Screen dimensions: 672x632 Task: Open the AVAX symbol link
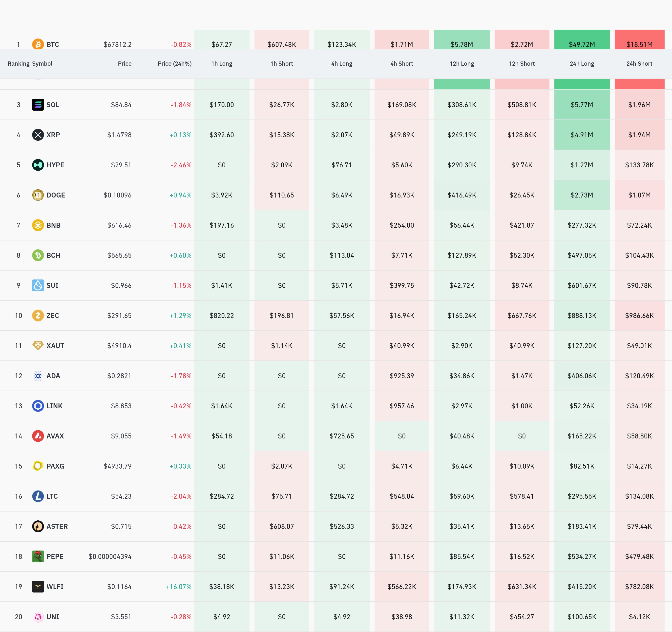55,436
